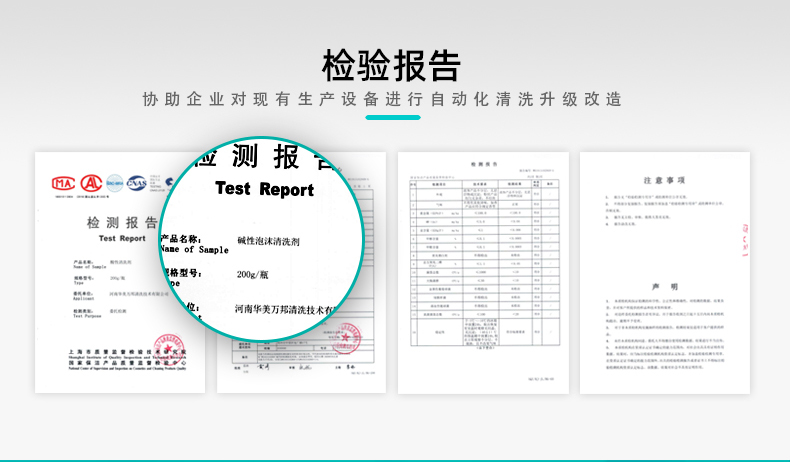Click the blue CNAS accreditation logo
Screen dimensions: 790x462
137,183
